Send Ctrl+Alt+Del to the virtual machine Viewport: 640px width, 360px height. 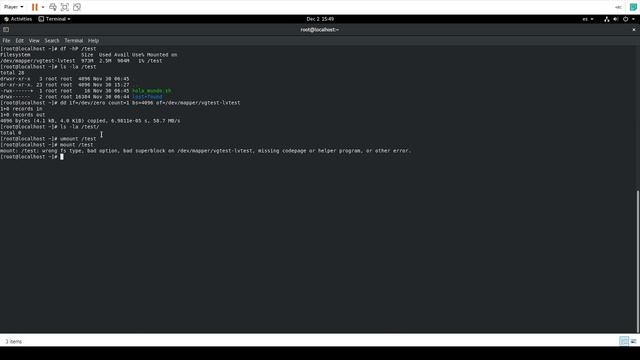53,7
